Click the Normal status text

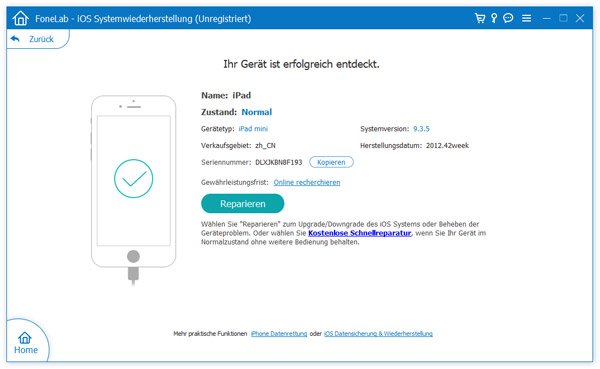click(257, 112)
